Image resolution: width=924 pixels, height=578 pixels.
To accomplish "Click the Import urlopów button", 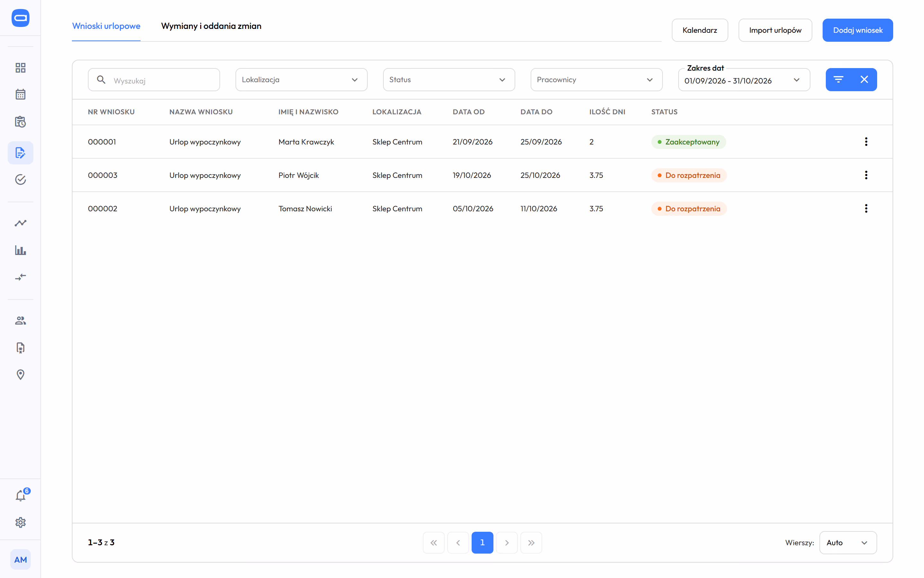I will coord(775,30).
